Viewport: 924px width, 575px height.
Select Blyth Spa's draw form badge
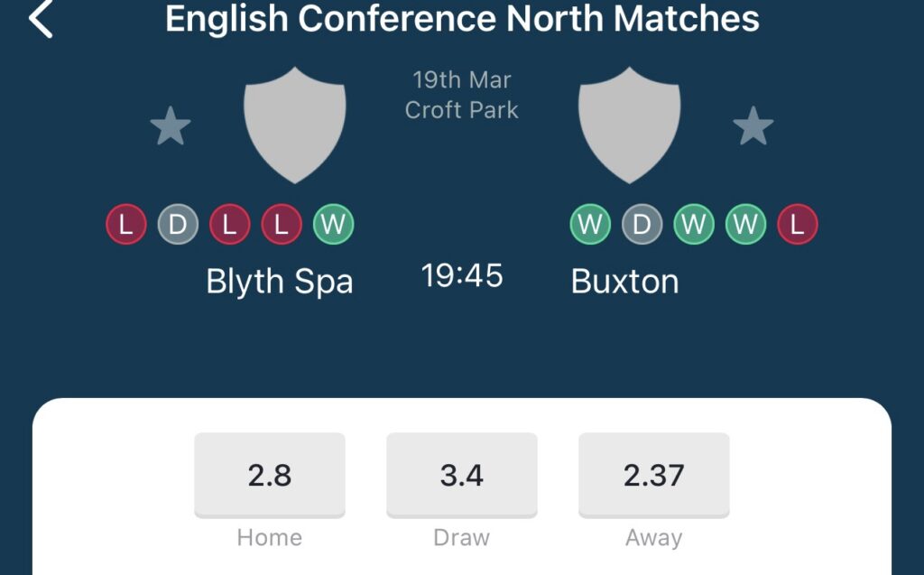pyautogui.click(x=178, y=224)
